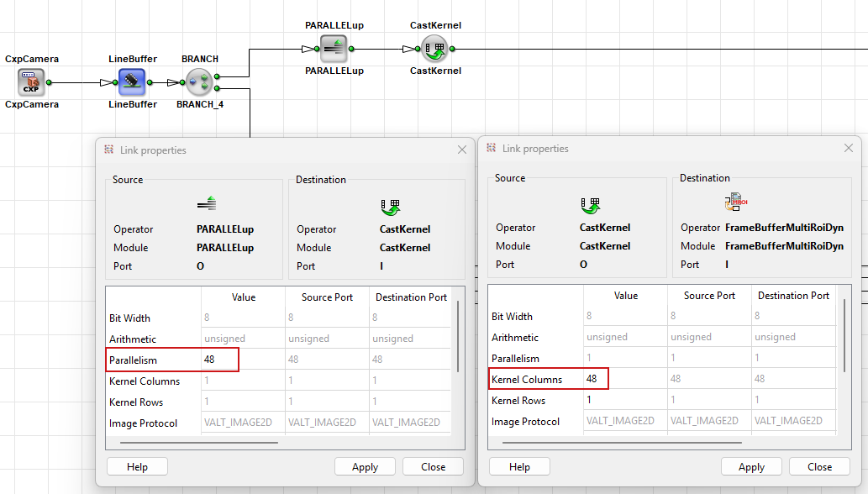Click left Link properties title icon
The height and width of the screenshot is (494, 868).
108,150
